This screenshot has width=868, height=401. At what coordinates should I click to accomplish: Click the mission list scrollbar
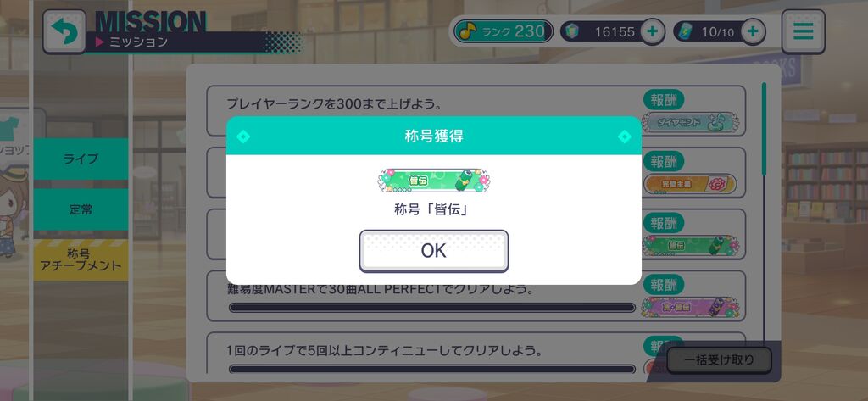[x=764, y=129]
